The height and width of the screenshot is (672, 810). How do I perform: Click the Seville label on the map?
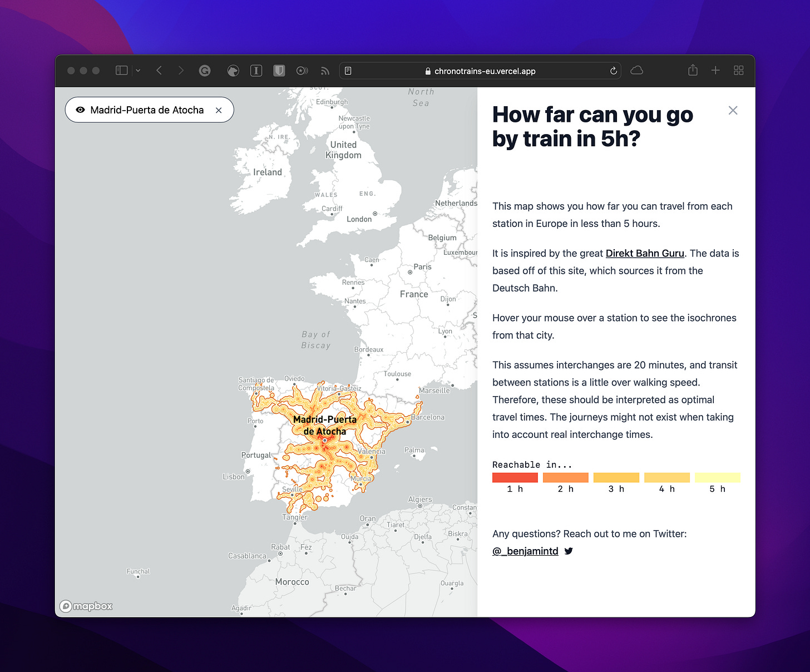pyautogui.click(x=292, y=490)
